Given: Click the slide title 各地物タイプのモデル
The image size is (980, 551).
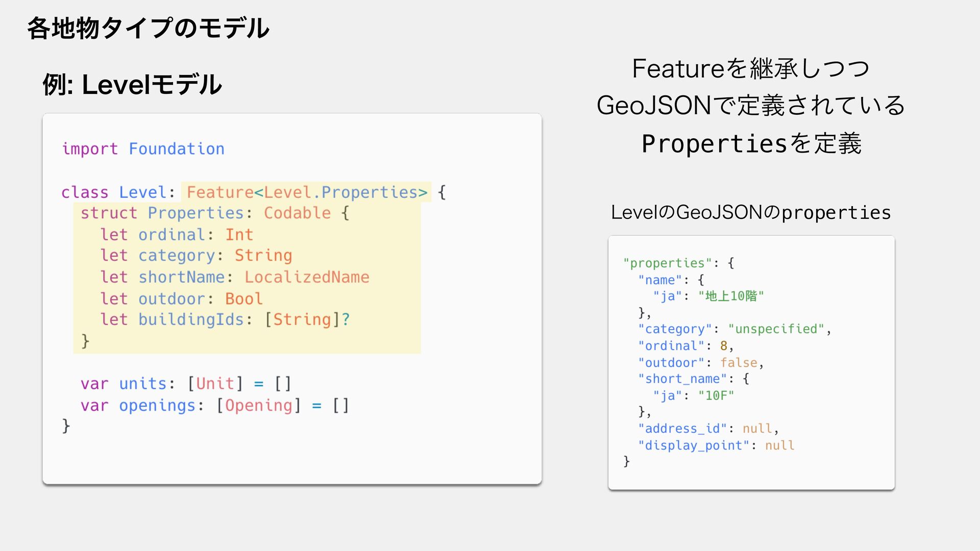Looking at the screenshot, I should [x=148, y=28].
